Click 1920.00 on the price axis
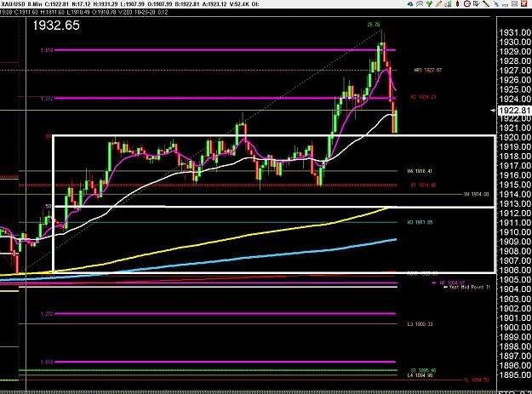Screen dimensions: 532x394 pyautogui.click(x=515, y=137)
